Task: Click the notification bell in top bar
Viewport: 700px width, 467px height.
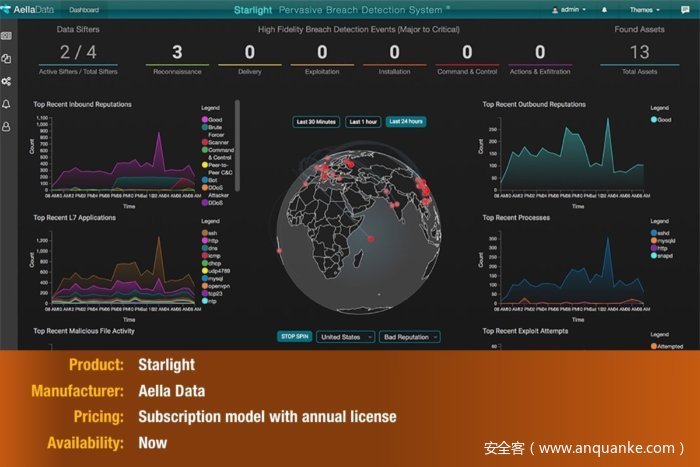Action: click(x=604, y=9)
